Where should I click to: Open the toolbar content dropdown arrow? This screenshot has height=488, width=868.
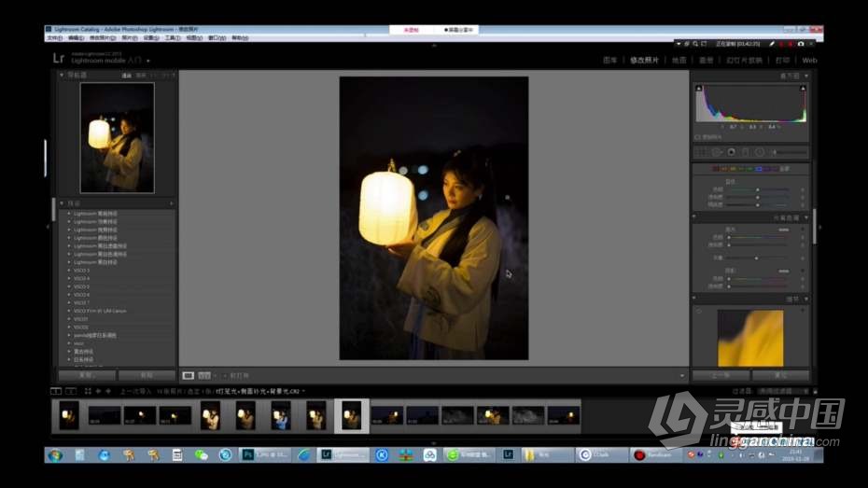(x=682, y=376)
